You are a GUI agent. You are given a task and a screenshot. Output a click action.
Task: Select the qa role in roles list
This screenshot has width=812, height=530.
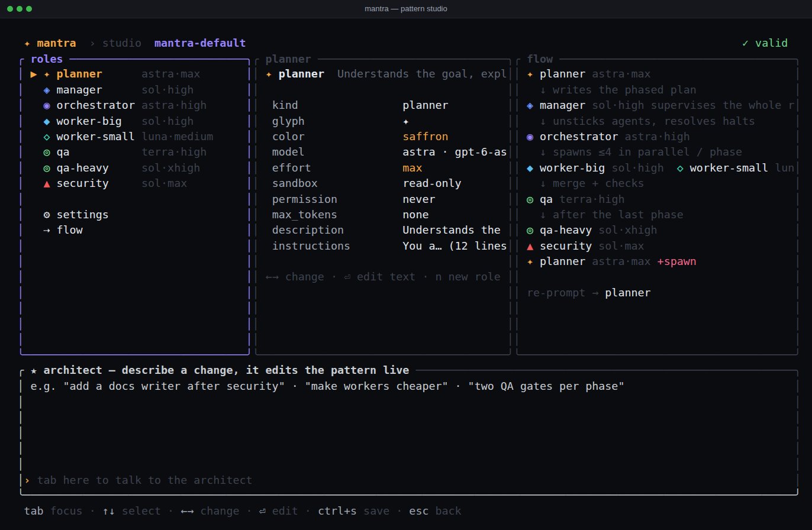pyautogui.click(x=134, y=152)
